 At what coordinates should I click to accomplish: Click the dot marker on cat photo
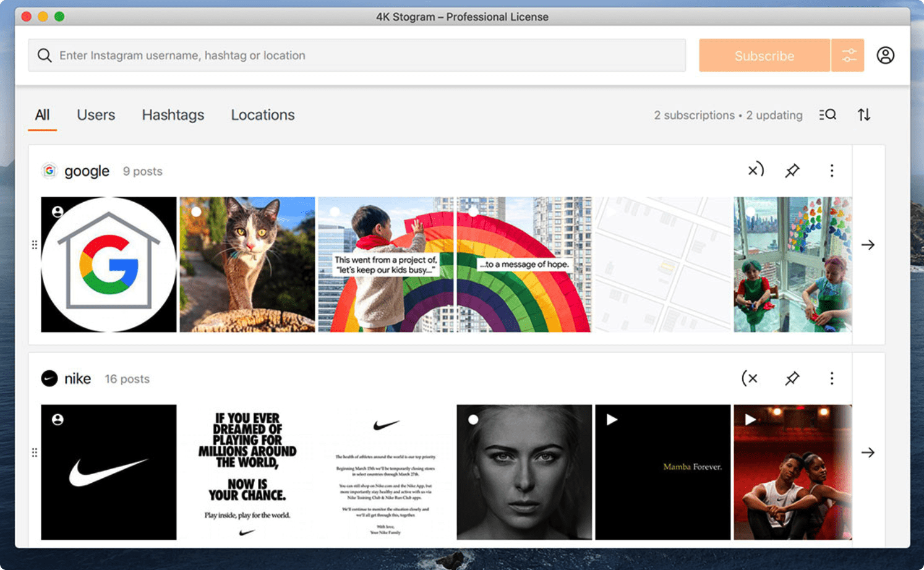tap(196, 211)
